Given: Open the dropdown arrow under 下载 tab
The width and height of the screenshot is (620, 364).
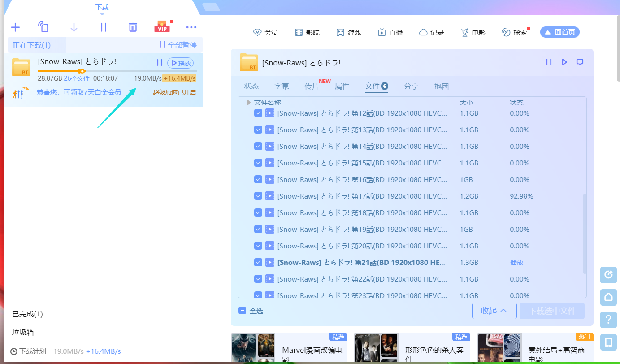Looking at the screenshot, I should pyautogui.click(x=102, y=14).
